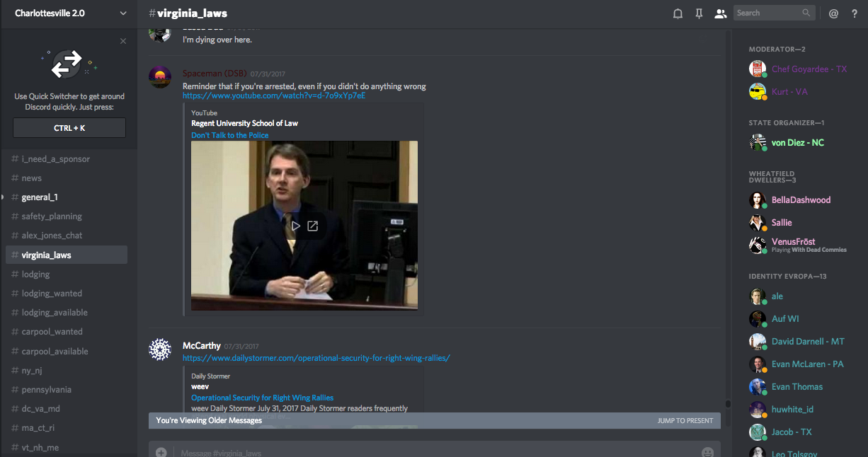Dismiss the Quick Switcher tip

(x=123, y=41)
